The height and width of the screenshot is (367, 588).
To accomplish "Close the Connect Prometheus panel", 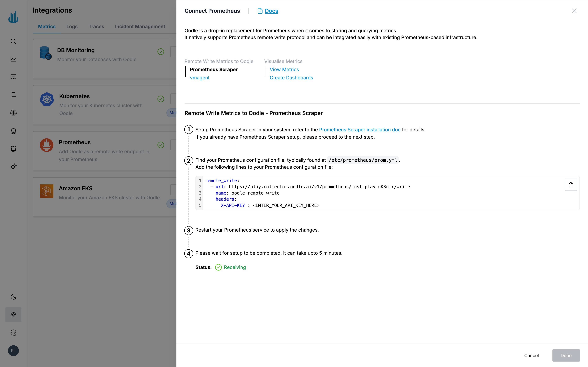I will point(574,11).
